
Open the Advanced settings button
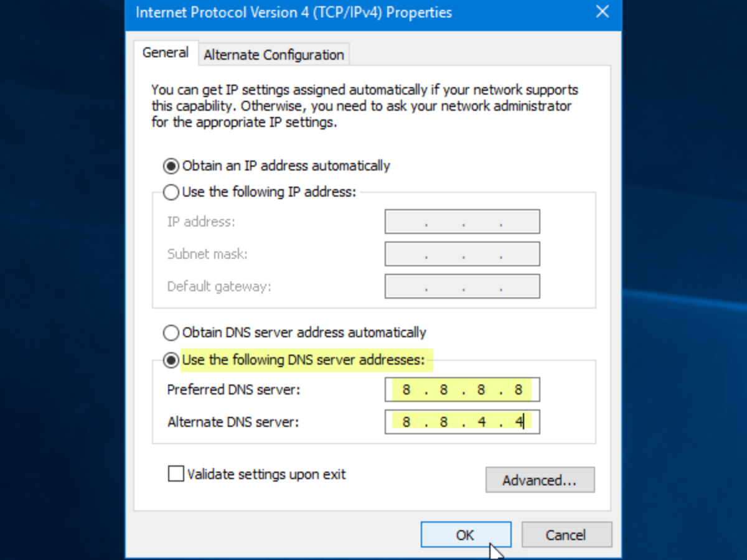pos(540,480)
